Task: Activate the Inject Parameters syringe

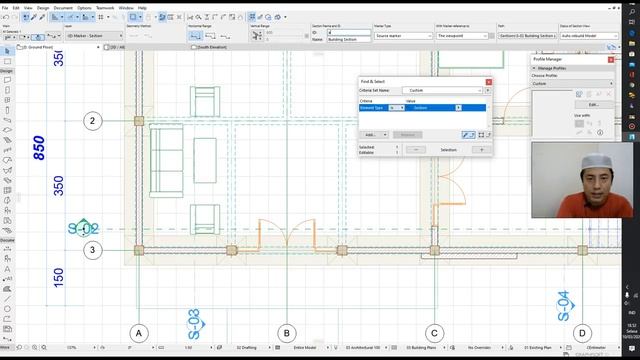Action: pyautogui.click(x=42, y=17)
